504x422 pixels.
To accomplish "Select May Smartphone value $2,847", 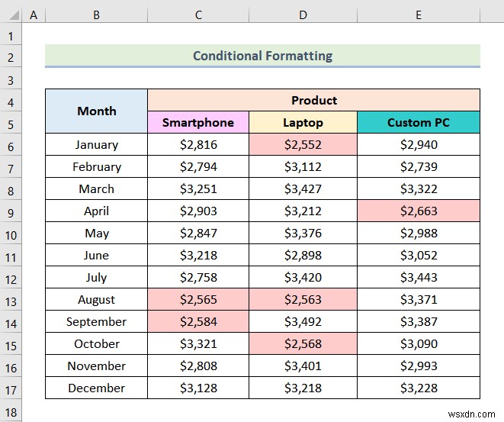I will 198,233.
